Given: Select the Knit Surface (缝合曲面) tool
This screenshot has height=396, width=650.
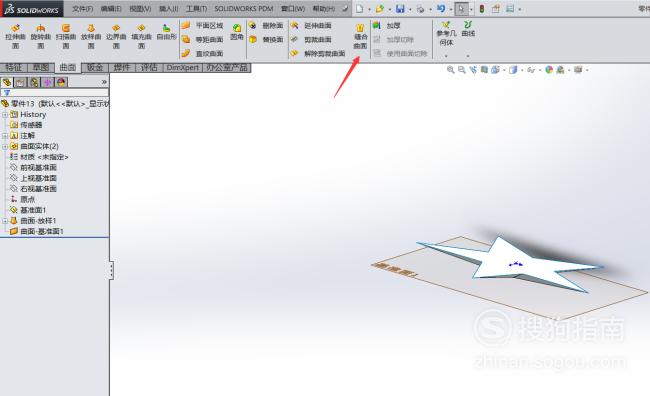Looking at the screenshot, I should point(360,36).
